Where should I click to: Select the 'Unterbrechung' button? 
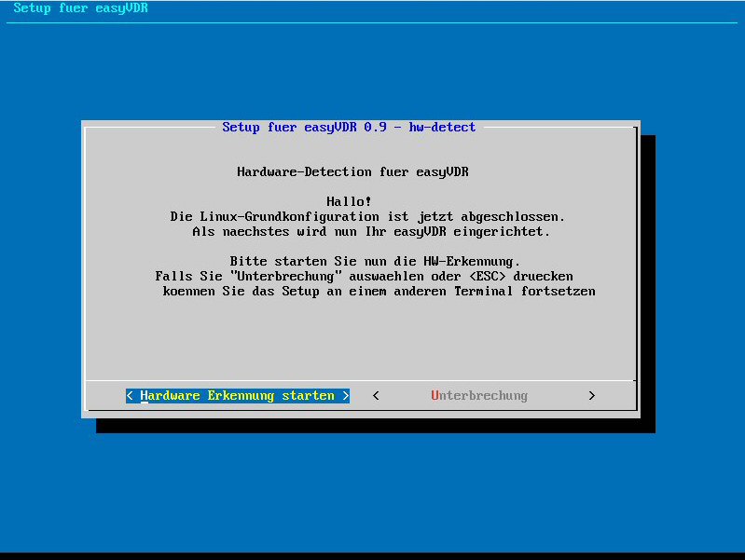tap(479, 396)
